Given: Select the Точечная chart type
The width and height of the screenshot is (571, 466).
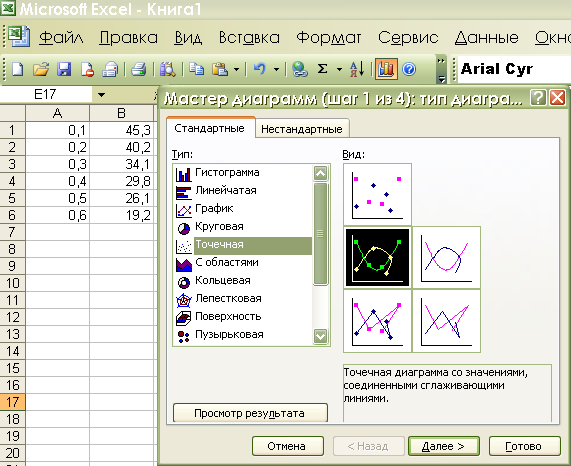Looking at the screenshot, I should point(243,245).
